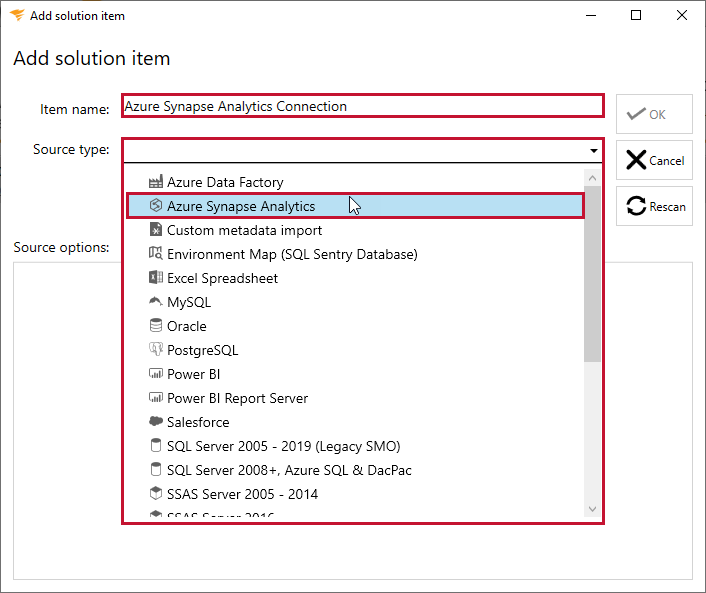
Task: Select Azure Data Factory source type
Action: pos(355,182)
